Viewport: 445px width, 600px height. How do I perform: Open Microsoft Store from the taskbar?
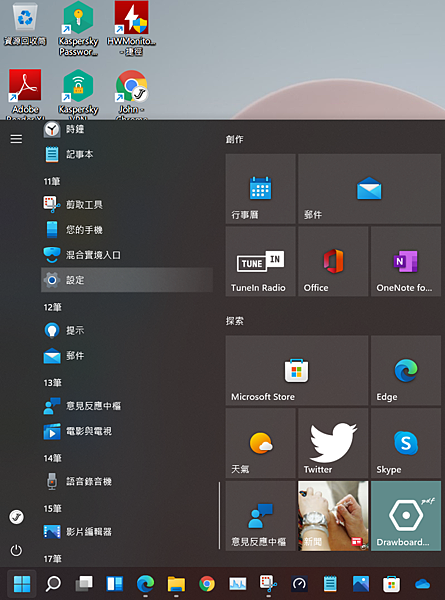(x=391, y=584)
